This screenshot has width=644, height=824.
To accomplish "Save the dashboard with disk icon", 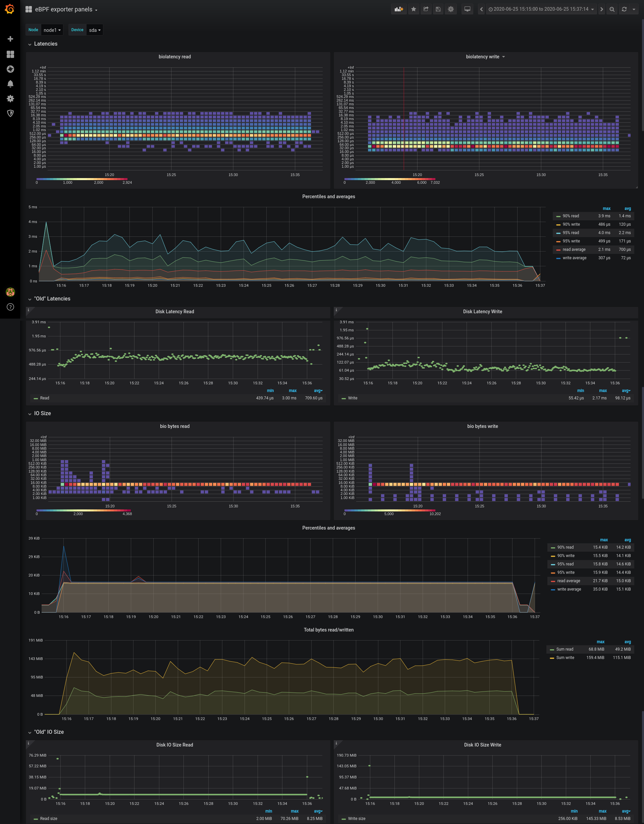I will [438, 9].
